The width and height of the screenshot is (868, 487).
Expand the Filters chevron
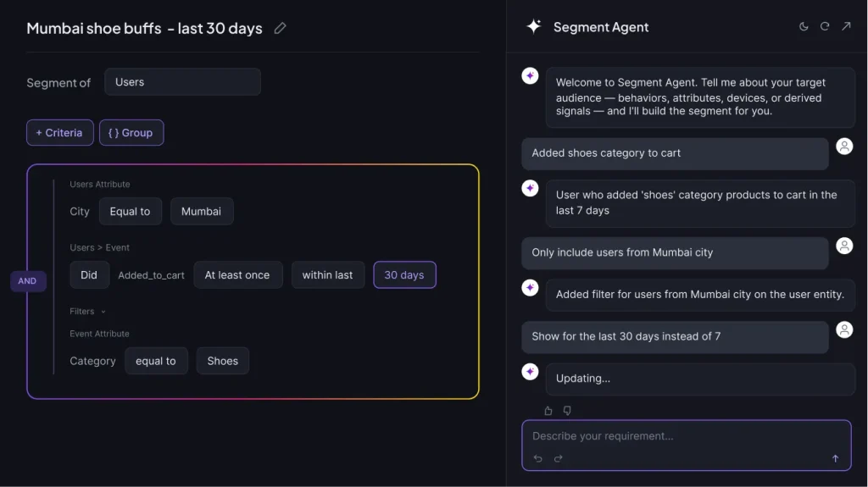103,313
